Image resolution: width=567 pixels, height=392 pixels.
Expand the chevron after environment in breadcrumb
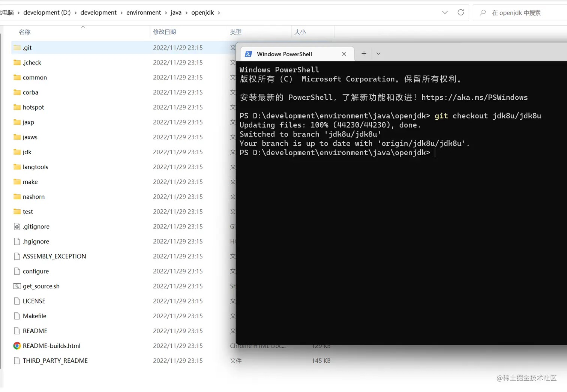[166, 13]
